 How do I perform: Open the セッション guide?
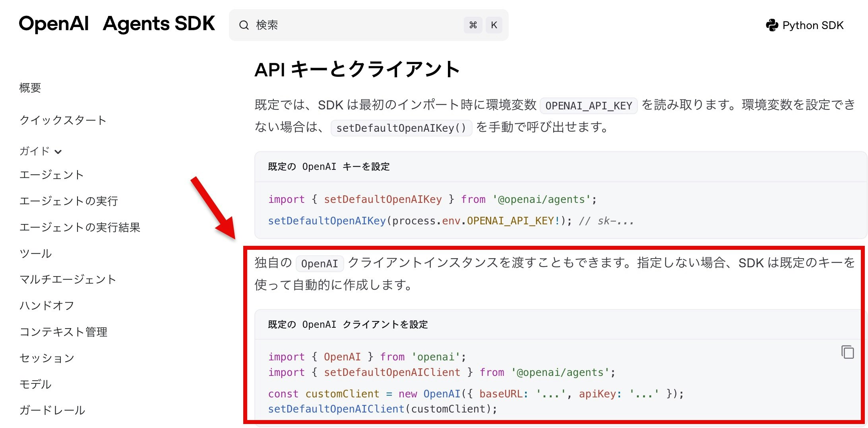[47, 358]
